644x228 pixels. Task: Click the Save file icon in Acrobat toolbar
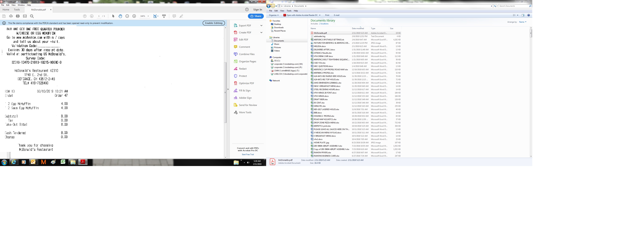pyautogui.click(x=4, y=16)
